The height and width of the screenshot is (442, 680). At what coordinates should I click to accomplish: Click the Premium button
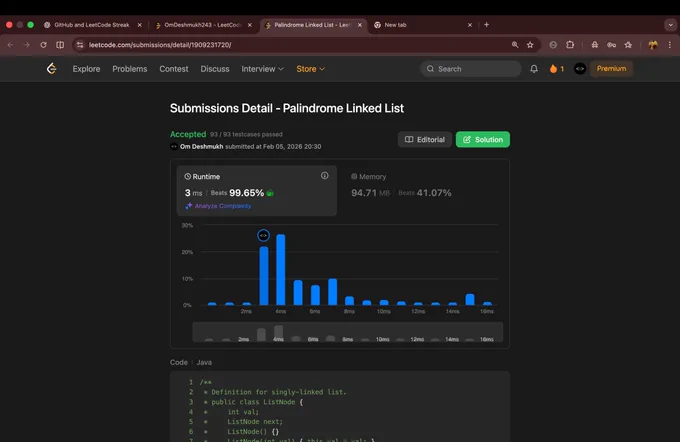pos(611,69)
